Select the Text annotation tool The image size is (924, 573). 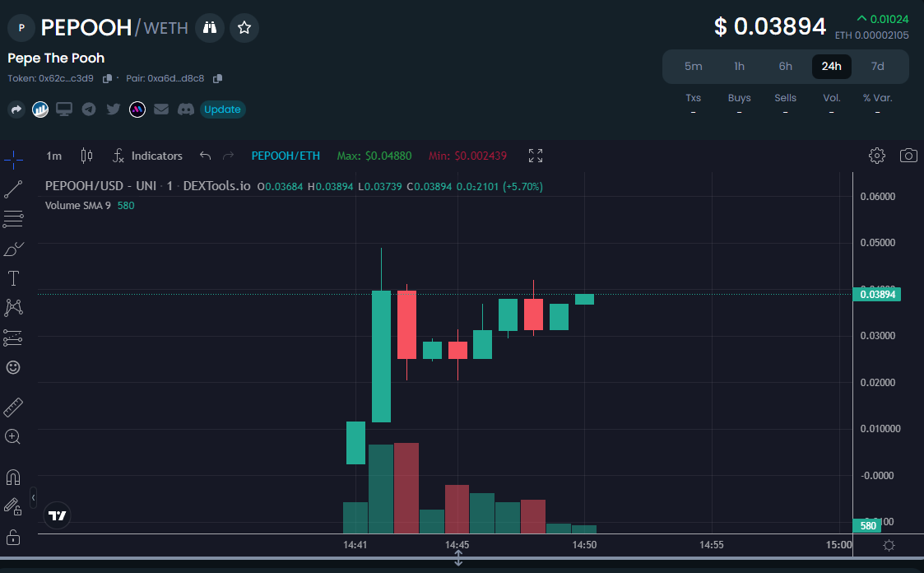13,278
